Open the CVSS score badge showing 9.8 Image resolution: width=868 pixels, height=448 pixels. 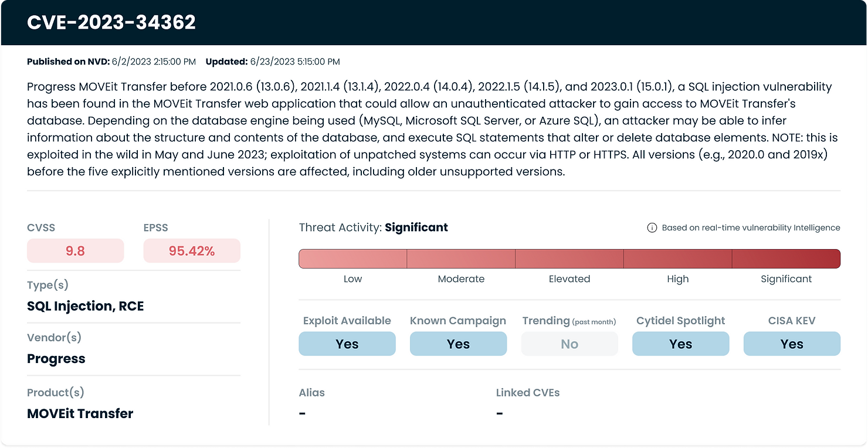pos(75,250)
